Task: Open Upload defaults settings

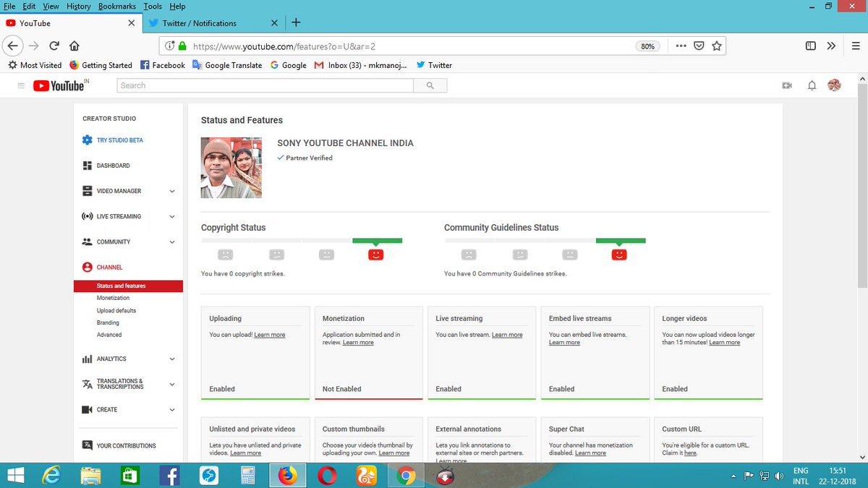Action: click(116, 310)
